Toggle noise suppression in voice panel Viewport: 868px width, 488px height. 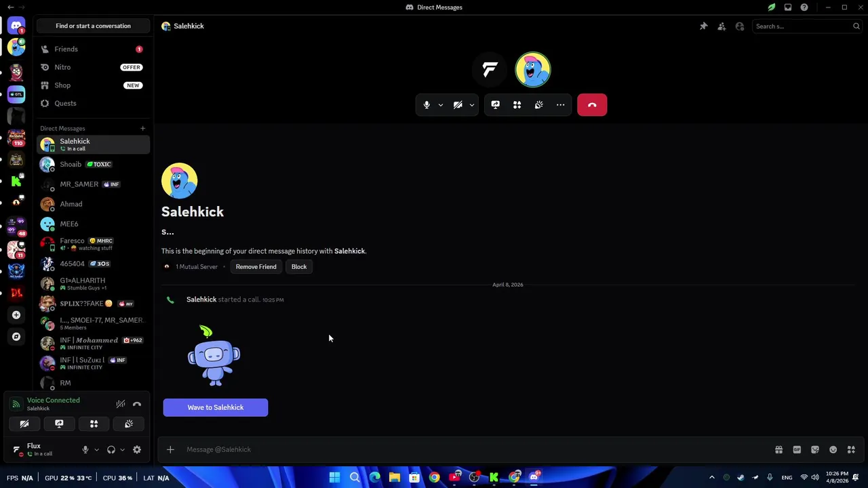pyautogui.click(x=121, y=404)
